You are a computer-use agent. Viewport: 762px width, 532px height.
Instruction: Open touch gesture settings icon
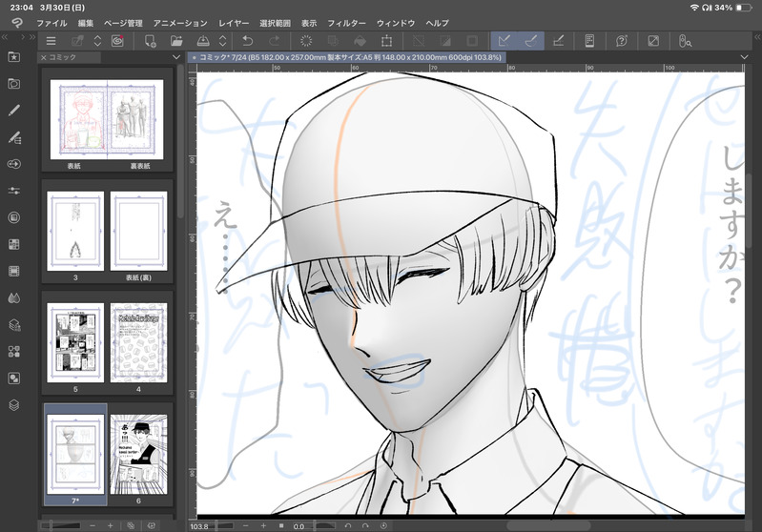pyautogui.click(x=685, y=41)
